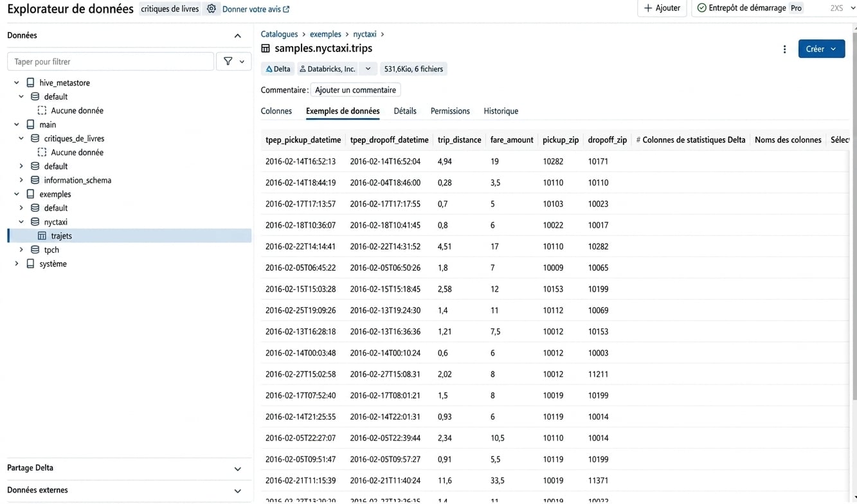Collapse the exemples catalog node
Screen dimensions: 857x504
tap(17, 194)
